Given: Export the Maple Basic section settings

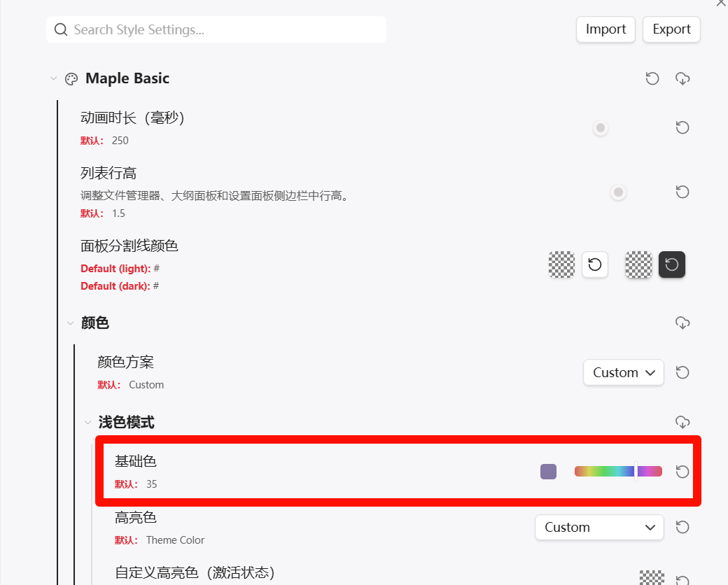Looking at the screenshot, I should pos(682,78).
